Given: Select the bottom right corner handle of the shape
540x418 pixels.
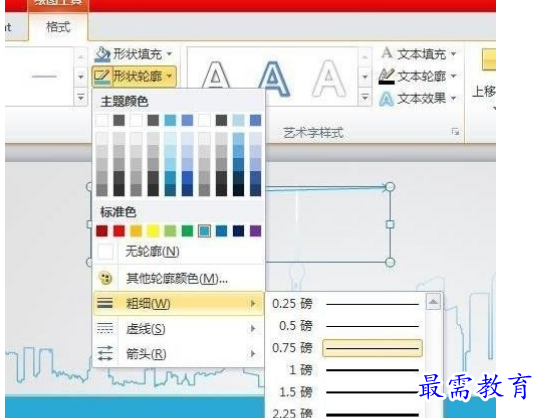Looking at the screenshot, I should point(390,262).
